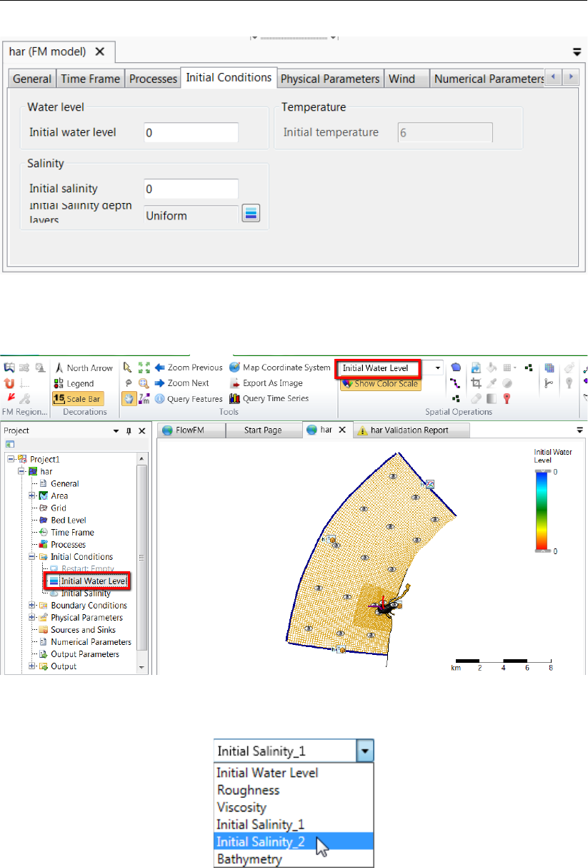Select Output Parameters tree item
The width and height of the screenshot is (588, 868).
[84, 654]
